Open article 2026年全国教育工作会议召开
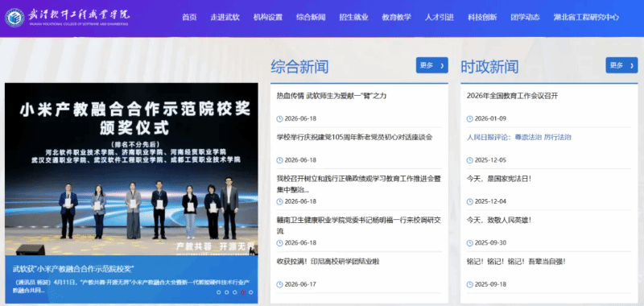 512,96
